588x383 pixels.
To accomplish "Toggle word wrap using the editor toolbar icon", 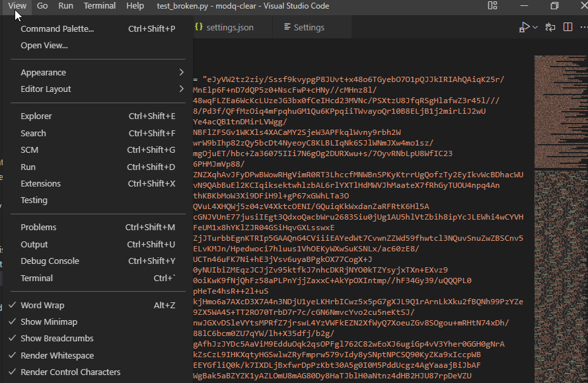I will click(549, 27).
